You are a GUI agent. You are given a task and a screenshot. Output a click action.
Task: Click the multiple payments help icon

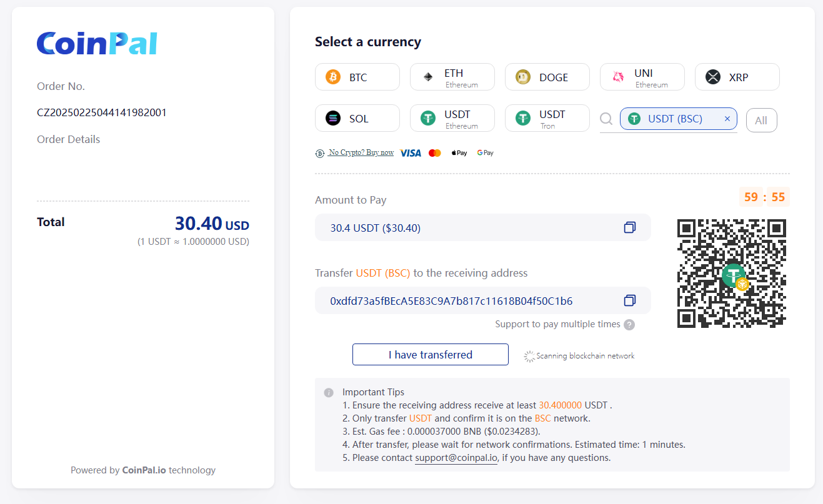(629, 325)
